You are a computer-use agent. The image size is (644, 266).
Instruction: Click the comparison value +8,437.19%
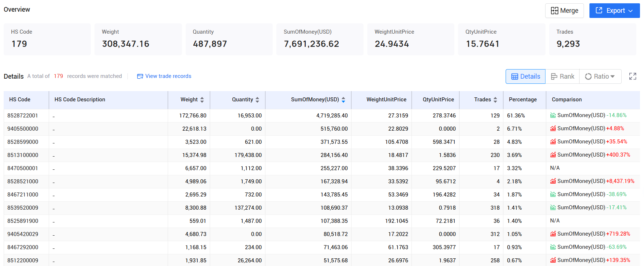620,181
